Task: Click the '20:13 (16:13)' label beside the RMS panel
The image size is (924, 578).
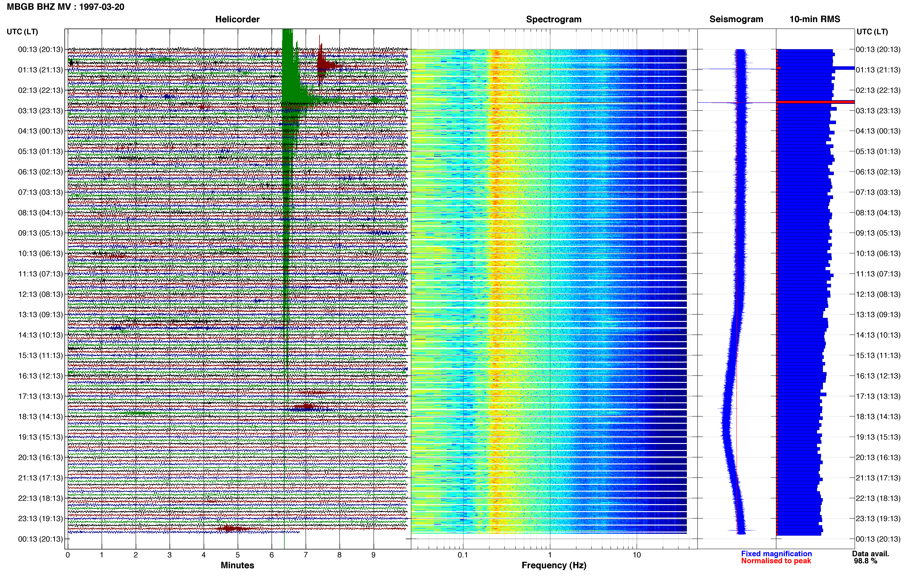Action: [x=878, y=458]
